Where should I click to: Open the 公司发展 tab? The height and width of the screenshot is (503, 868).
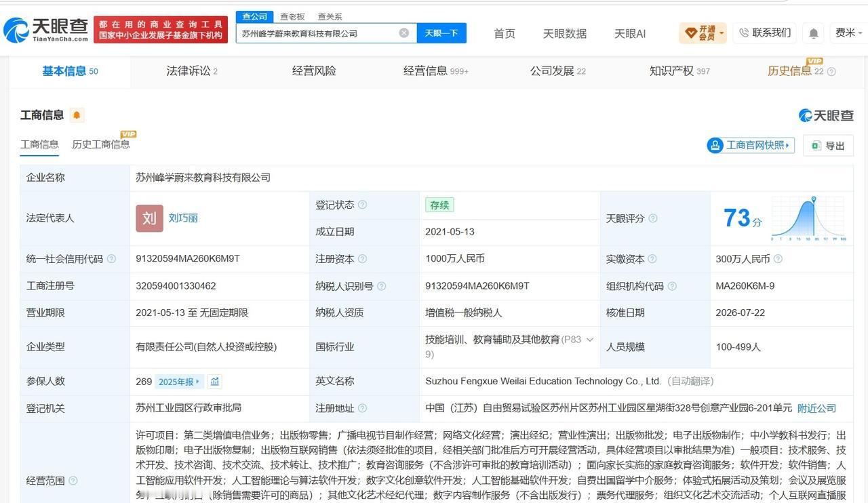[558, 71]
